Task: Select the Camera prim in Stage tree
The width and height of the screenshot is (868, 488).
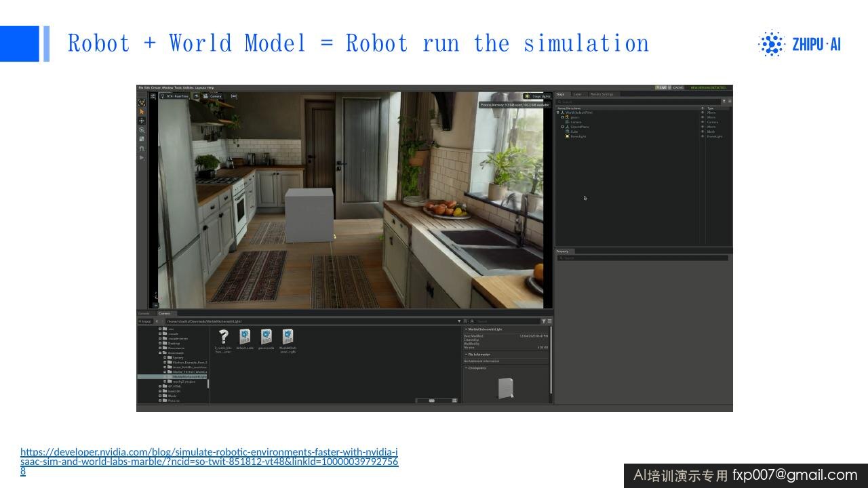Action: click(576, 122)
